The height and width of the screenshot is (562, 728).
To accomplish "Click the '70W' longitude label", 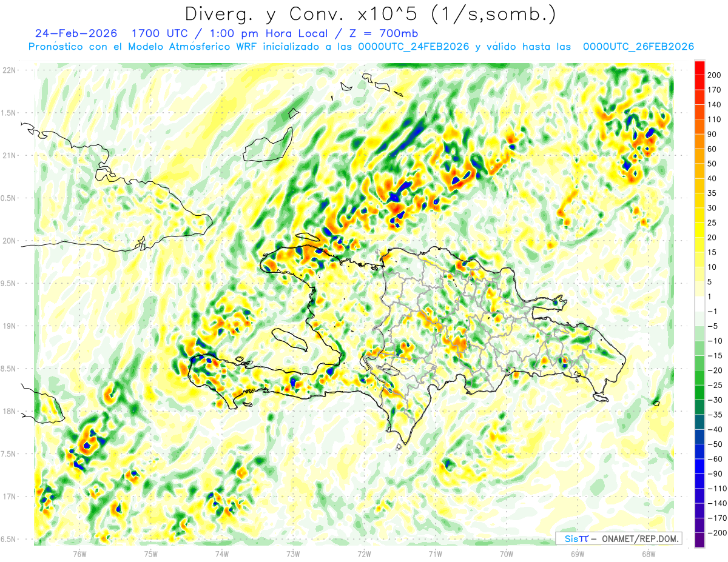I will point(507,554).
